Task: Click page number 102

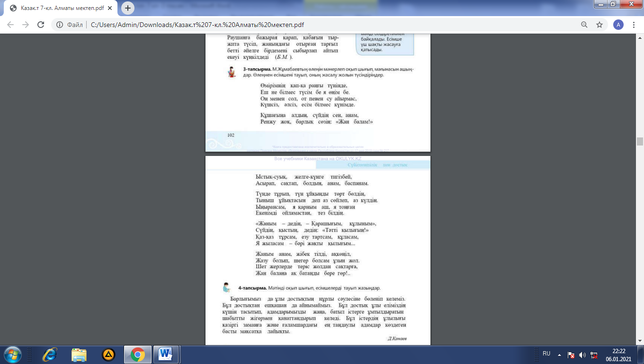Action: 231,135
